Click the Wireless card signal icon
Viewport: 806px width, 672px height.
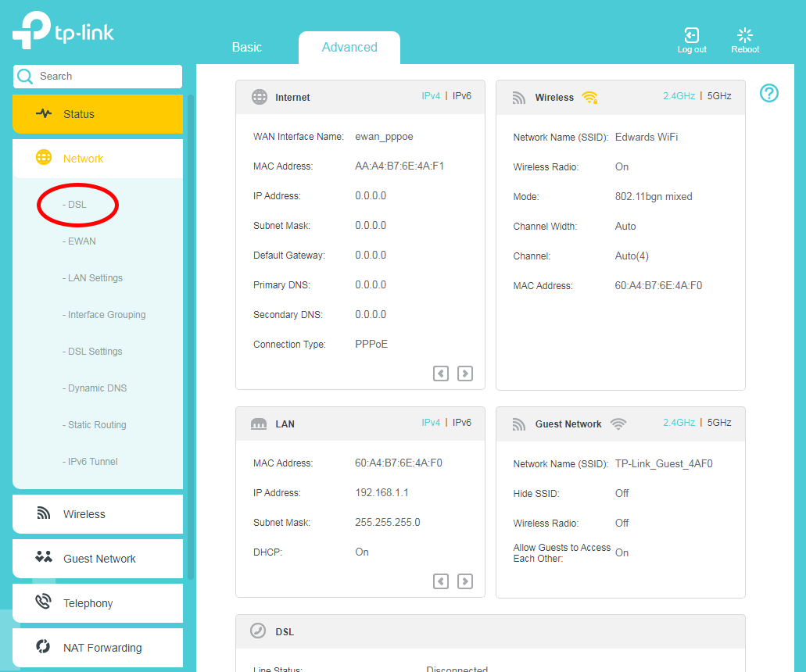519,98
